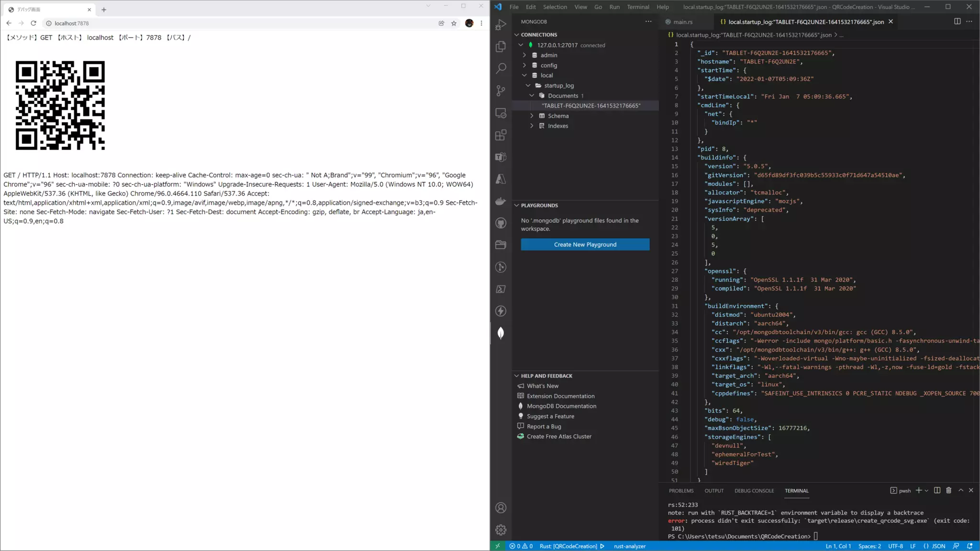Collapse the local database node
Screen dimensions: 980x551
tap(524, 75)
